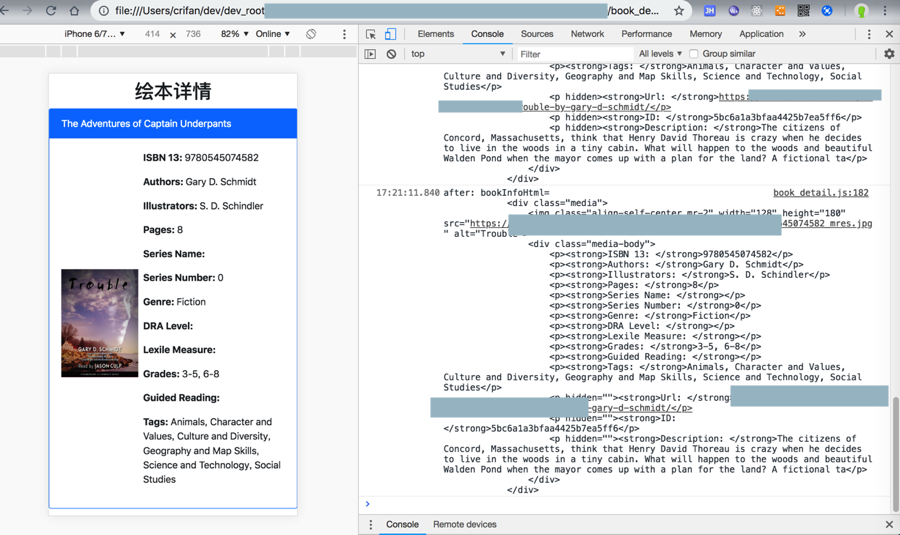900x535 pixels.
Task: Open the Remote devices drawer tab
Action: tap(464, 524)
